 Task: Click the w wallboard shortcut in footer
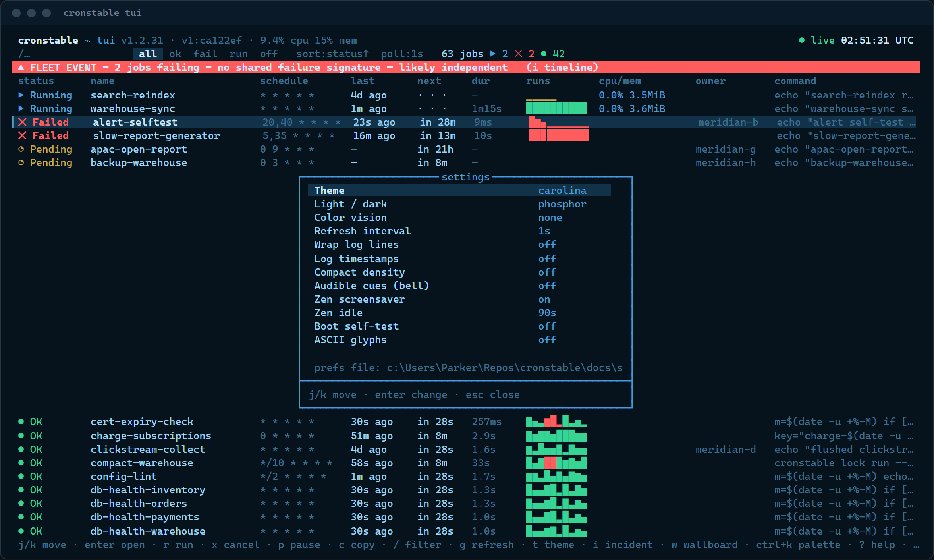(x=704, y=545)
